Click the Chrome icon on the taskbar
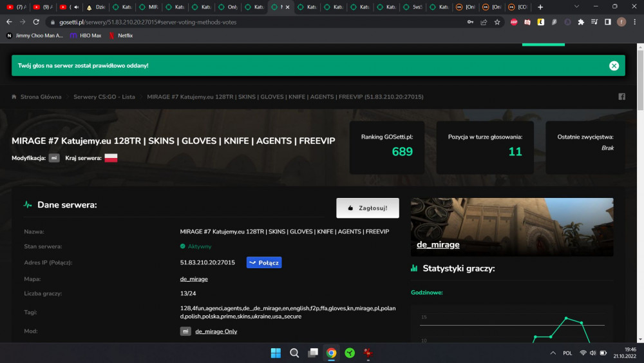The height and width of the screenshot is (363, 644). tap(332, 353)
